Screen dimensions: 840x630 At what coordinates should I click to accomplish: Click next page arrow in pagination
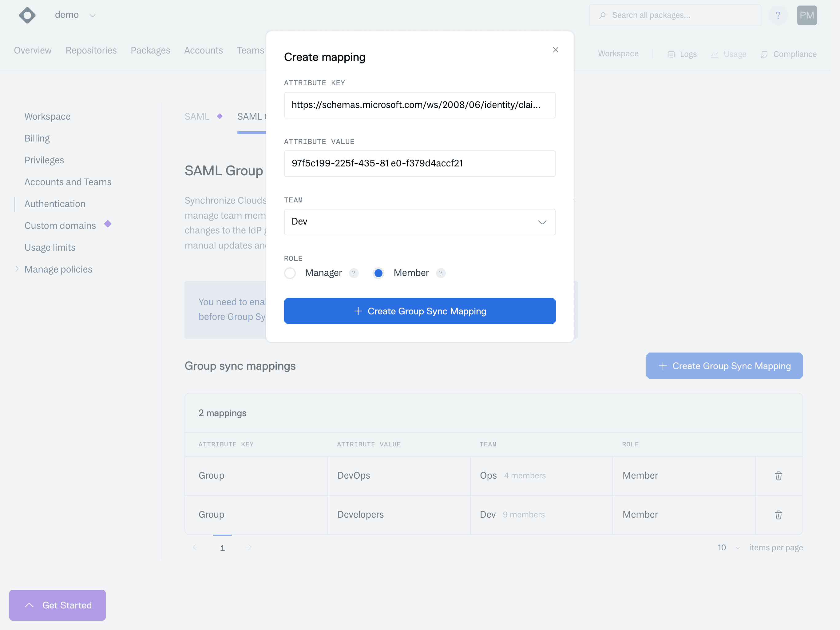248,547
